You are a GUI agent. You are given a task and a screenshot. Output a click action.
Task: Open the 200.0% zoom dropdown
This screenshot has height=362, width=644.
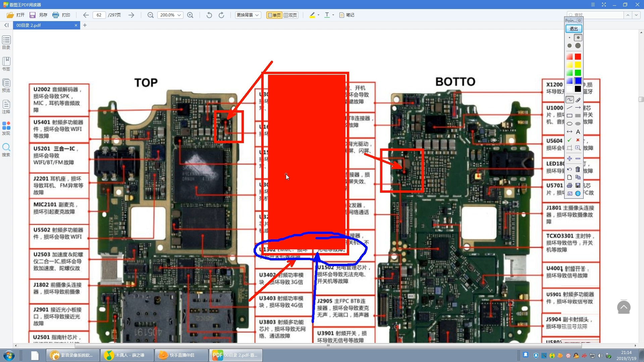170,15
